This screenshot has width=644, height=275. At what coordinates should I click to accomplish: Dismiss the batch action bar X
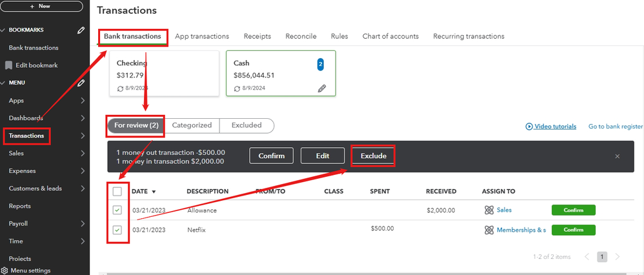617,156
